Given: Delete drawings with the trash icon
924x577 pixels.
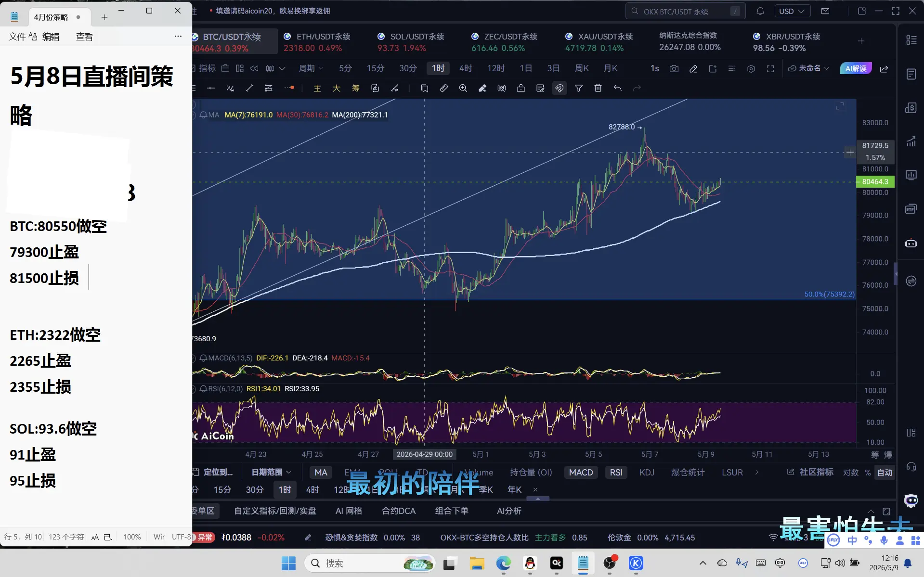Looking at the screenshot, I should (598, 88).
